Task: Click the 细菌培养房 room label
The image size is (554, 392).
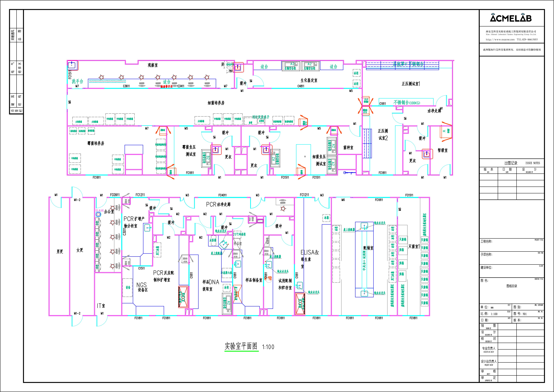Action: click(216, 103)
